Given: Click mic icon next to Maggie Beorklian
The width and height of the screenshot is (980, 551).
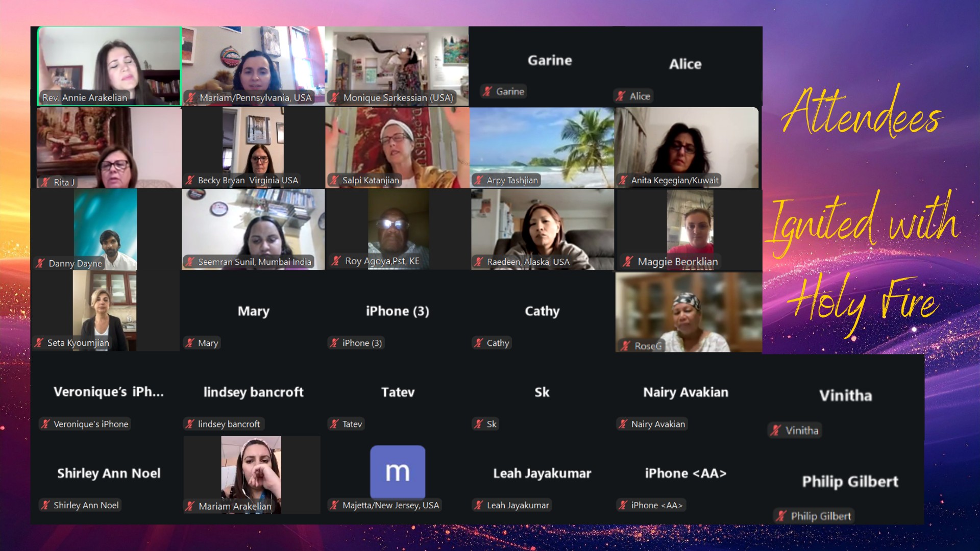Looking at the screenshot, I should (x=628, y=262).
